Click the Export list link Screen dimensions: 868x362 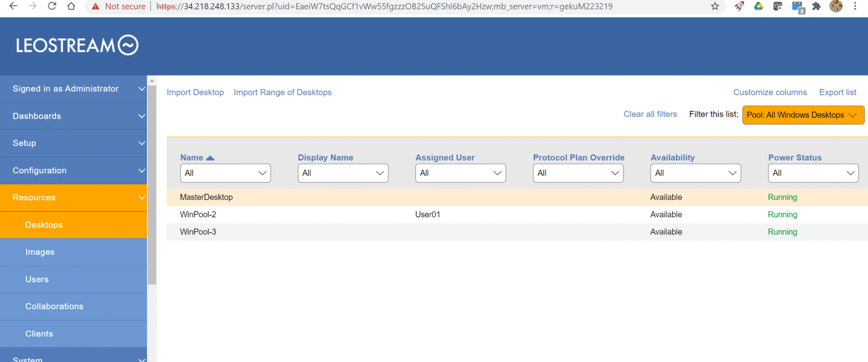838,92
